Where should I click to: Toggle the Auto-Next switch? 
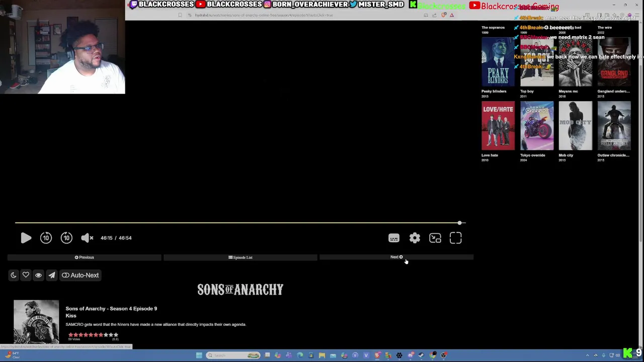click(80, 275)
